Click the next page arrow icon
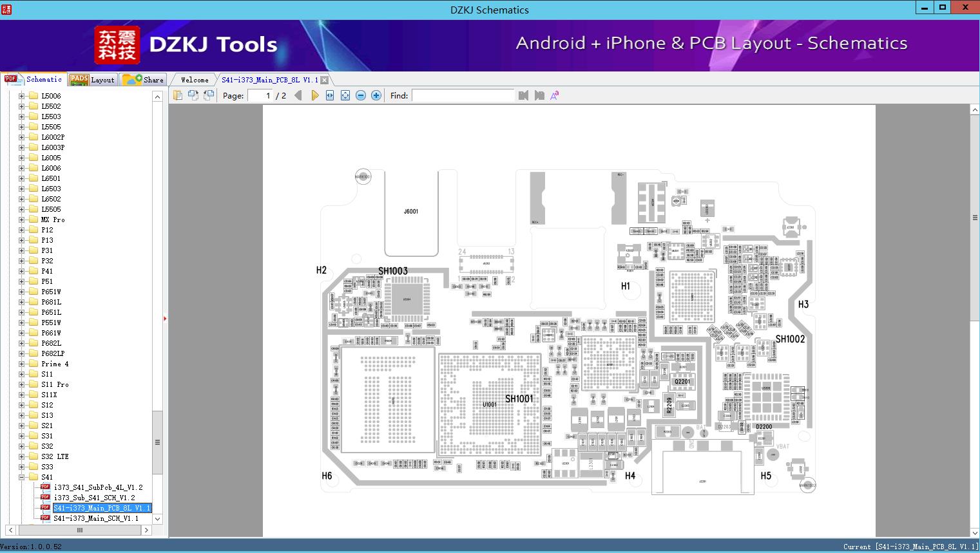Screen dimensions: 980x553 [314, 95]
